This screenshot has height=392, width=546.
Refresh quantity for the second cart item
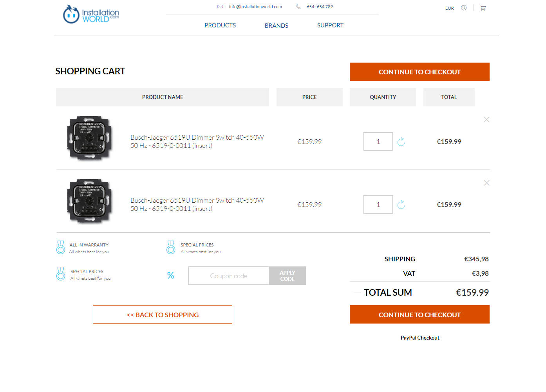401,205
